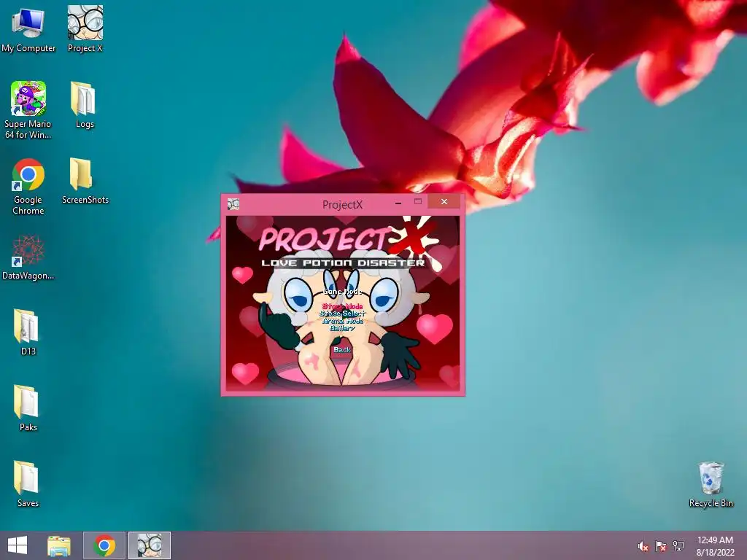Open the D13 folder

pyautogui.click(x=28, y=332)
